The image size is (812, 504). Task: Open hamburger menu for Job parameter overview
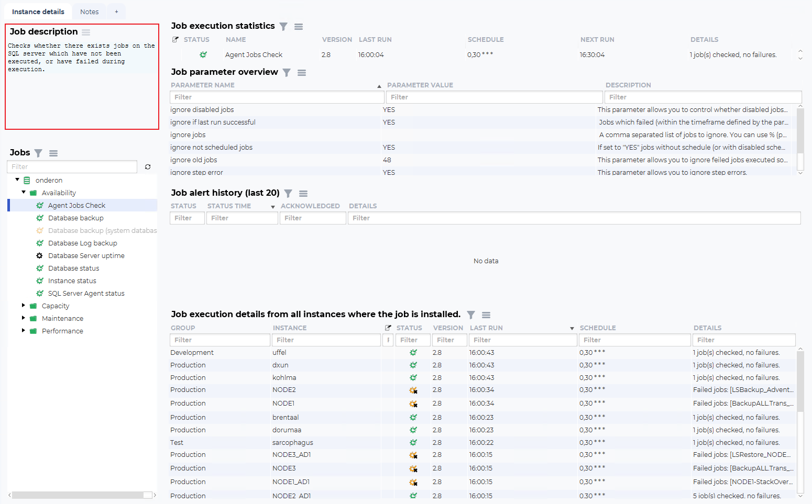point(302,73)
